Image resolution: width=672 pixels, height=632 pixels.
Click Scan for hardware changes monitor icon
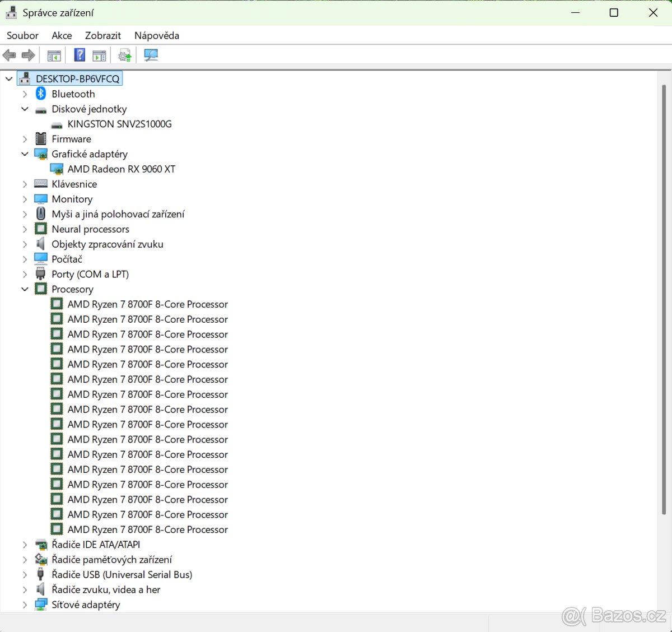(151, 55)
